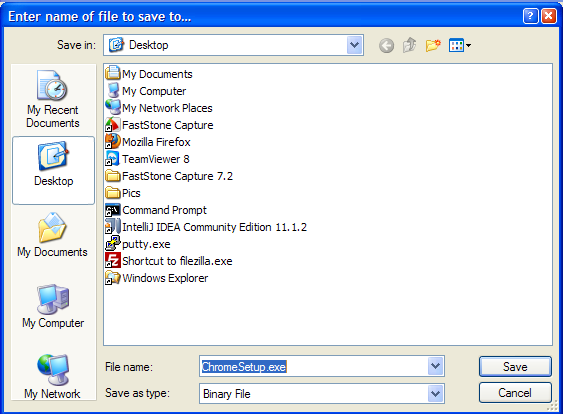Click the Help question mark button
The width and height of the screenshot is (563, 414).
tap(530, 16)
